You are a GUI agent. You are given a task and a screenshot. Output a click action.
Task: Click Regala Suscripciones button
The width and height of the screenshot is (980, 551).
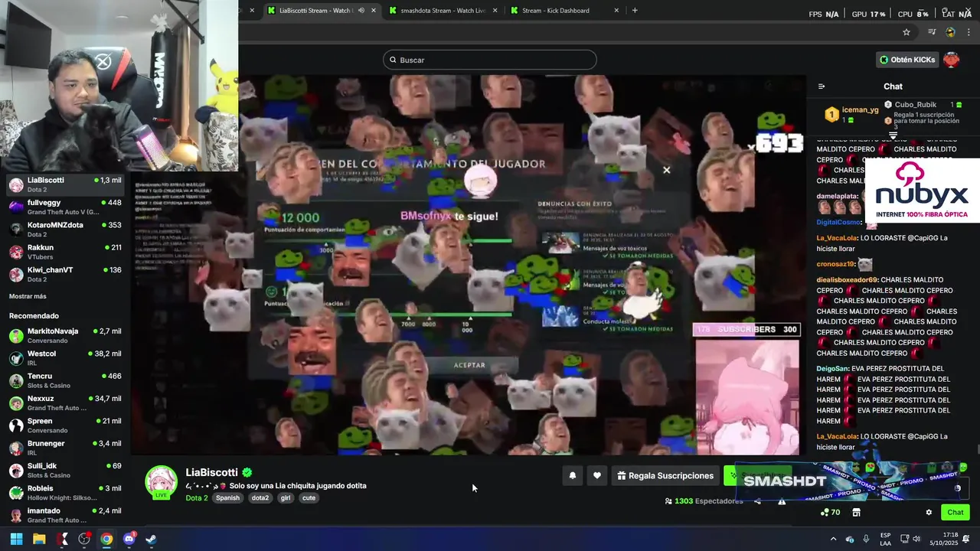tap(665, 475)
